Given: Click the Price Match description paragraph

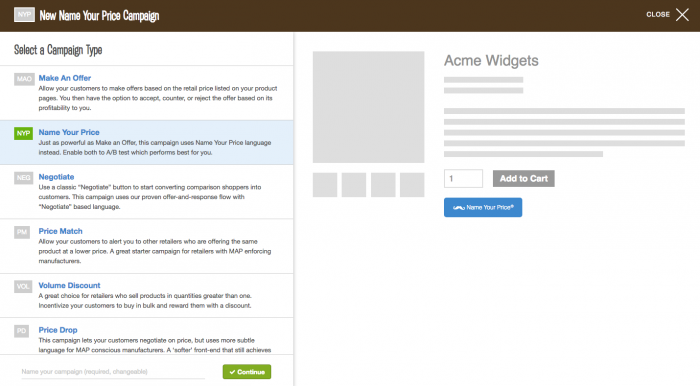Looking at the screenshot, I should [x=154, y=251].
